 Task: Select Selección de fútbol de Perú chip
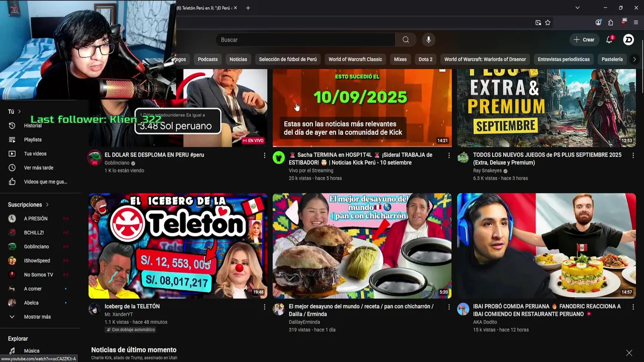point(288,59)
